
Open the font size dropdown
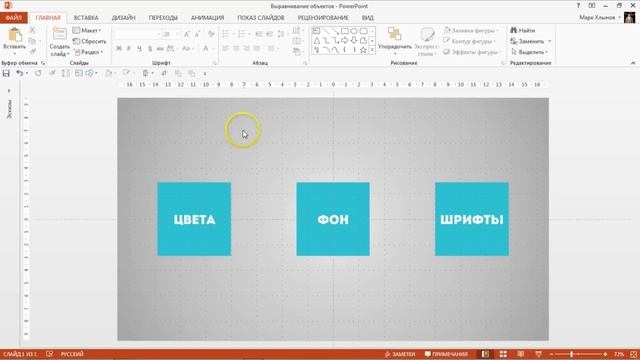(x=178, y=34)
